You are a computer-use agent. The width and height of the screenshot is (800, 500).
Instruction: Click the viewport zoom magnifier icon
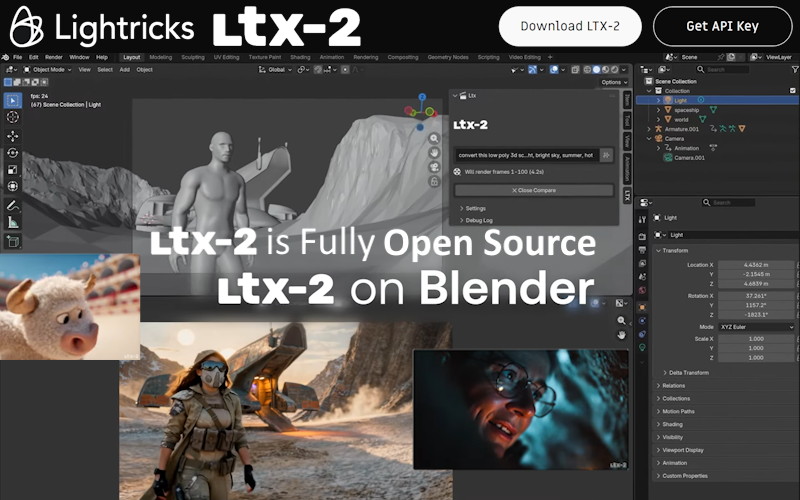[435, 139]
